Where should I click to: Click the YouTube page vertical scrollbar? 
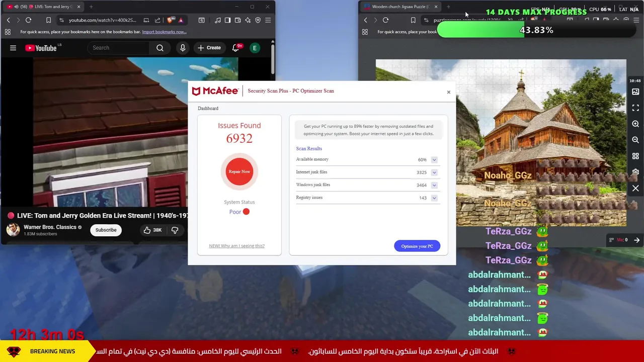(272, 59)
